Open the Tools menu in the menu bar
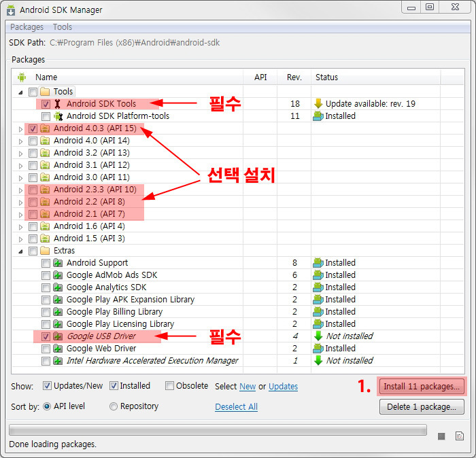 63,27
